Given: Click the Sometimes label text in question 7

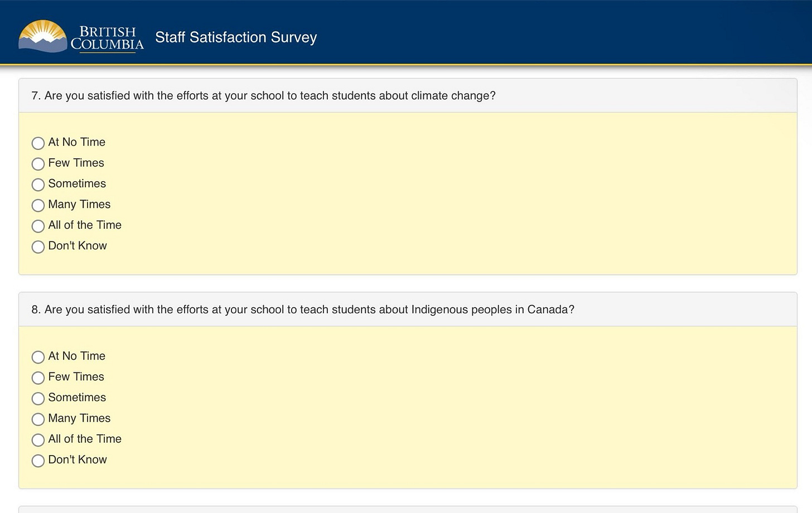Looking at the screenshot, I should (x=77, y=183).
